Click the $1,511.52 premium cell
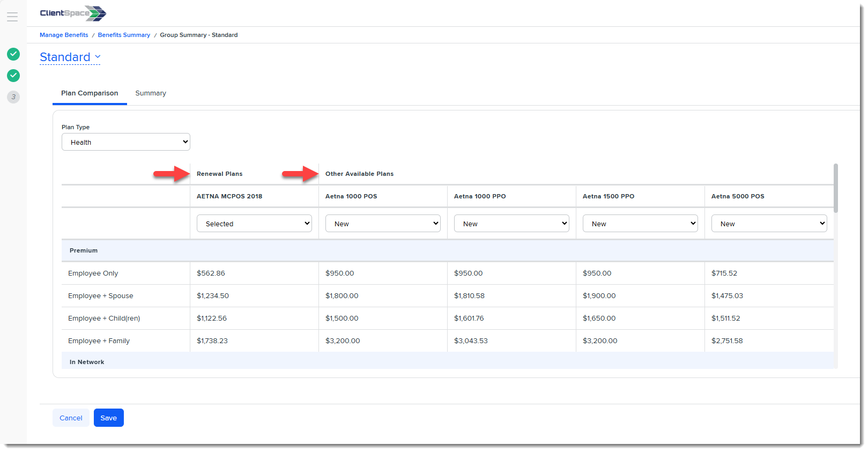Viewport: 868px width, 452px height. tap(726, 318)
